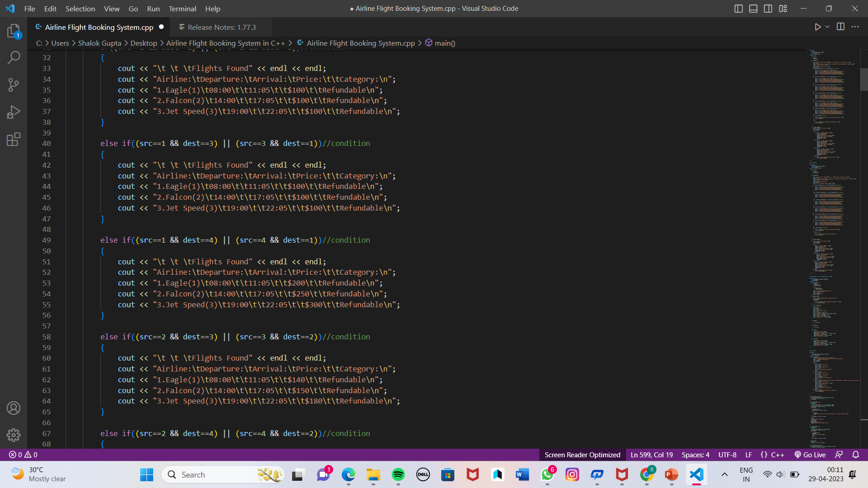Click the Manage gear icon

pyautogui.click(x=14, y=435)
